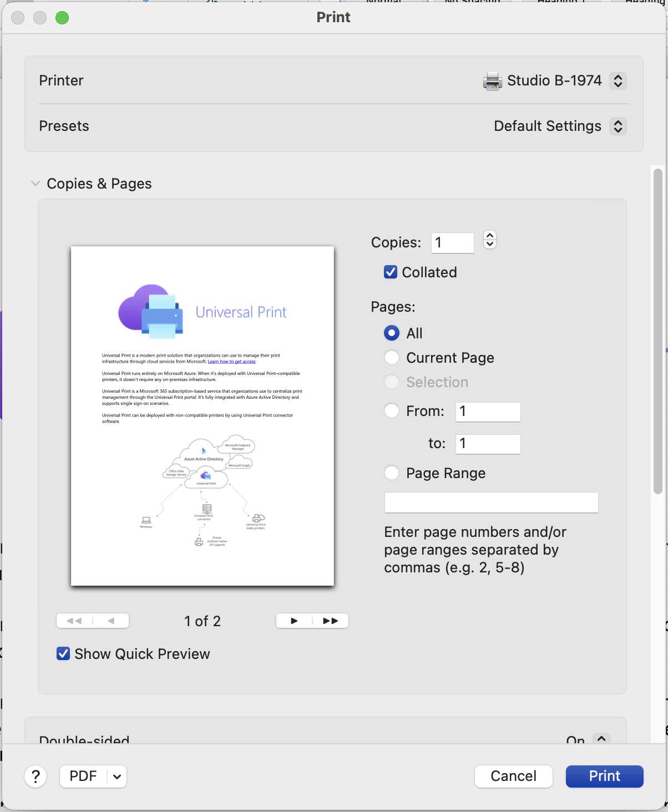The image size is (668, 812).
Task: Advance to next preview page
Action: pyautogui.click(x=293, y=621)
